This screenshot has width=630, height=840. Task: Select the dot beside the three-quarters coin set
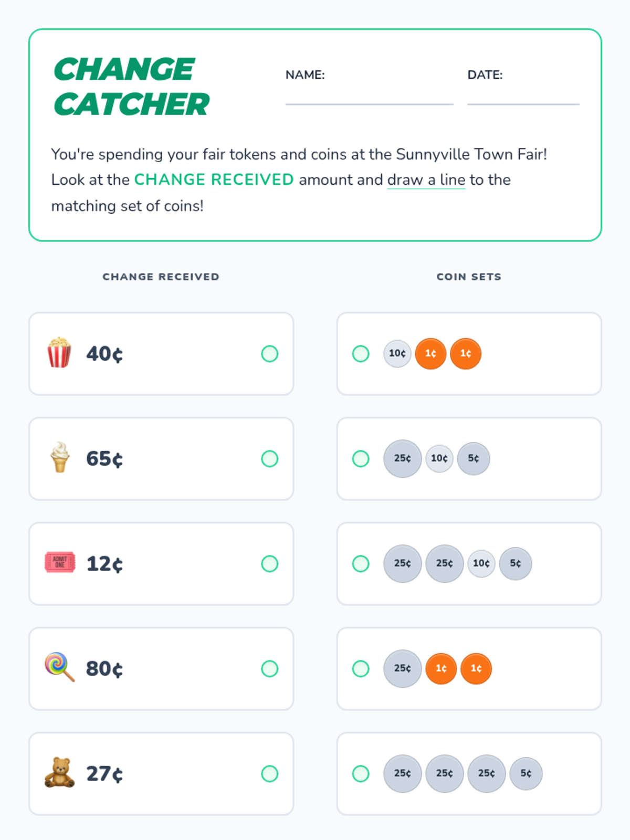tap(361, 774)
